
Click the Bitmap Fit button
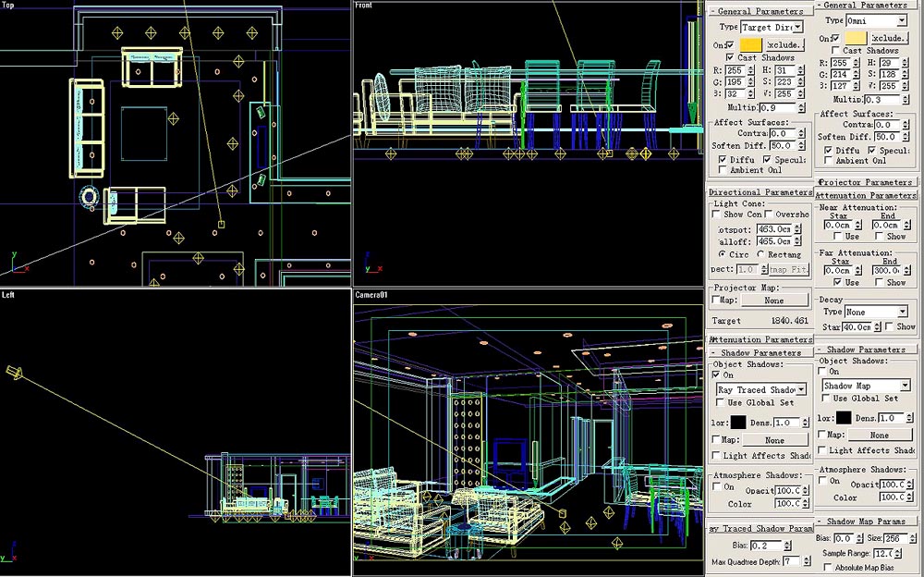(x=789, y=269)
